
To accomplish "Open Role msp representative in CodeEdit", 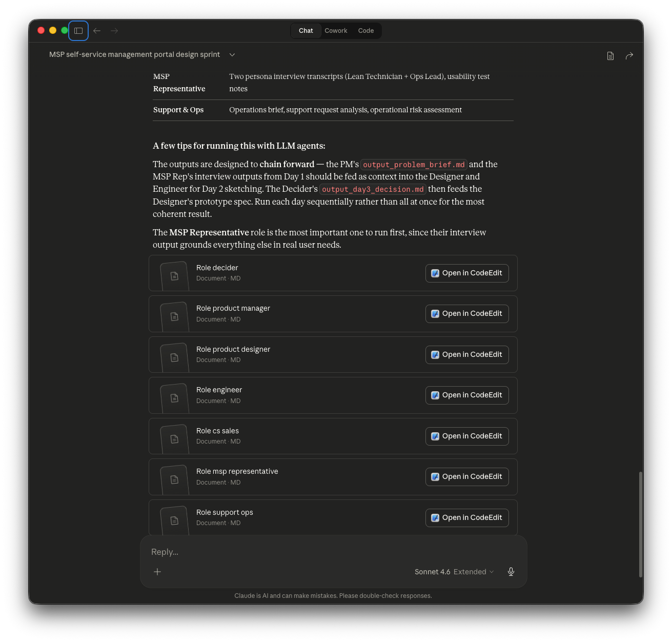I will click(466, 477).
